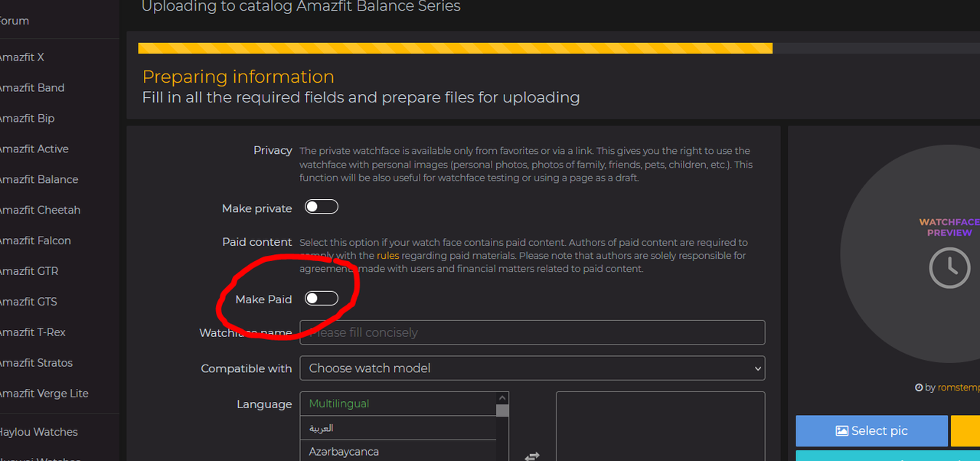Enable the Make Paid switch
The image size is (980, 461).
322,298
